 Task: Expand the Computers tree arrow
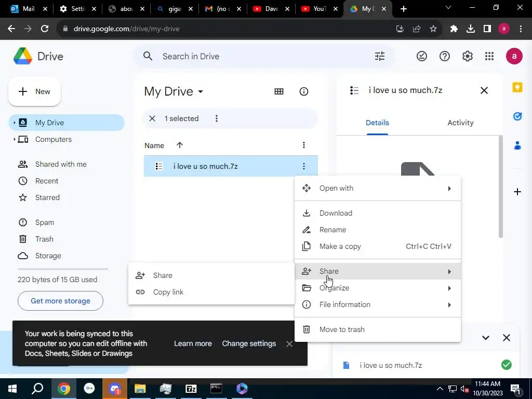tap(14, 139)
